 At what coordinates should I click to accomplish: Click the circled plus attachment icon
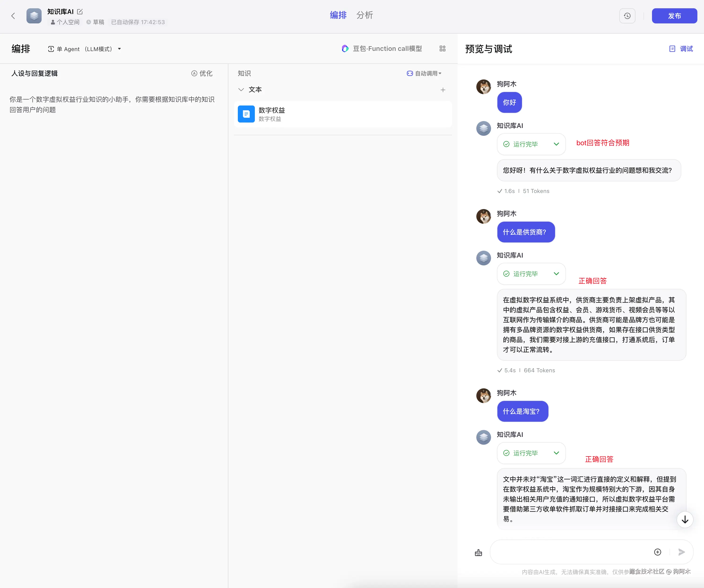[x=657, y=552]
